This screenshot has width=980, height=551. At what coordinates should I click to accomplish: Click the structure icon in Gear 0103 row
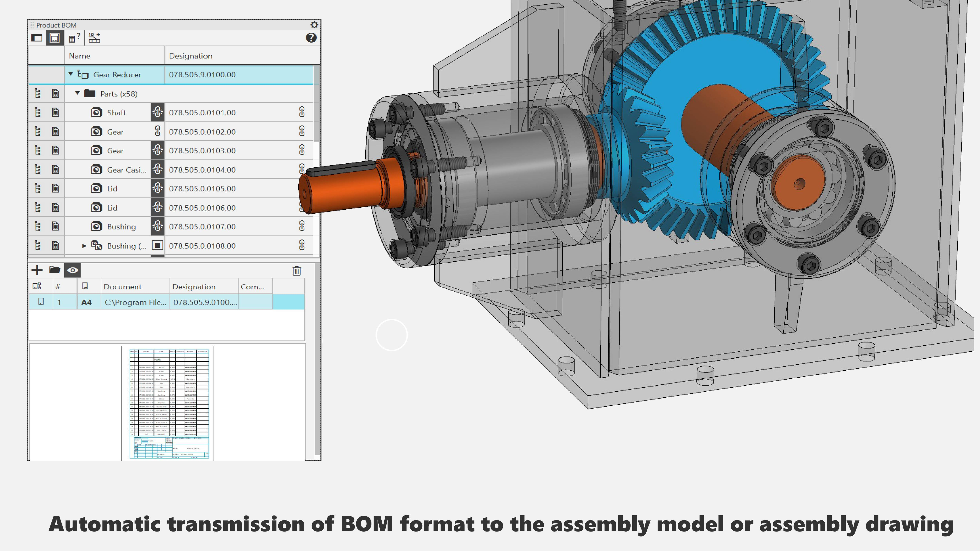pyautogui.click(x=38, y=150)
